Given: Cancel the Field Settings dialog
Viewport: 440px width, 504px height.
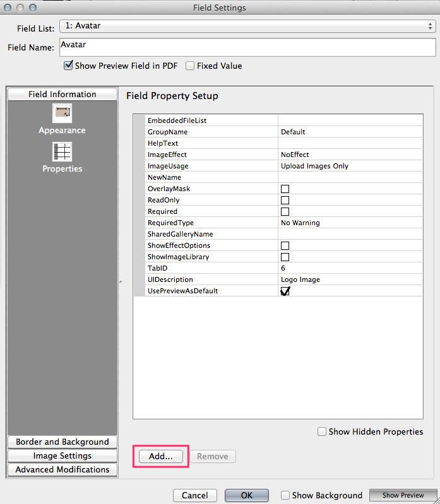Looking at the screenshot, I should (195, 496).
